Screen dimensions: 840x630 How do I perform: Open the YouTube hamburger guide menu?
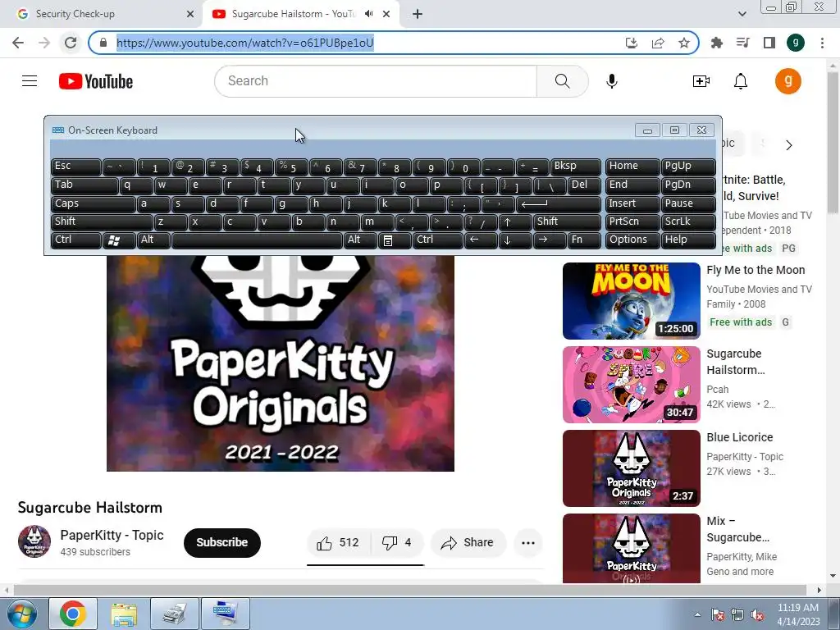click(x=30, y=81)
